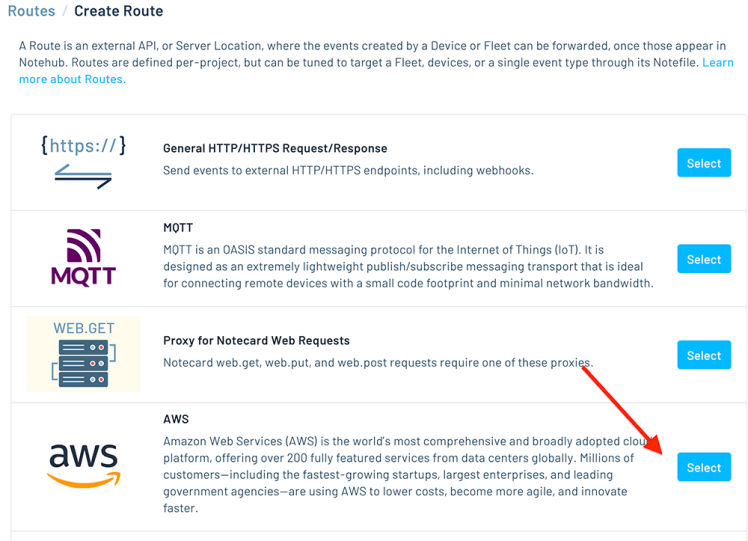Click the MQTT heading text
The image size is (748, 541).
tap(179, 228)
